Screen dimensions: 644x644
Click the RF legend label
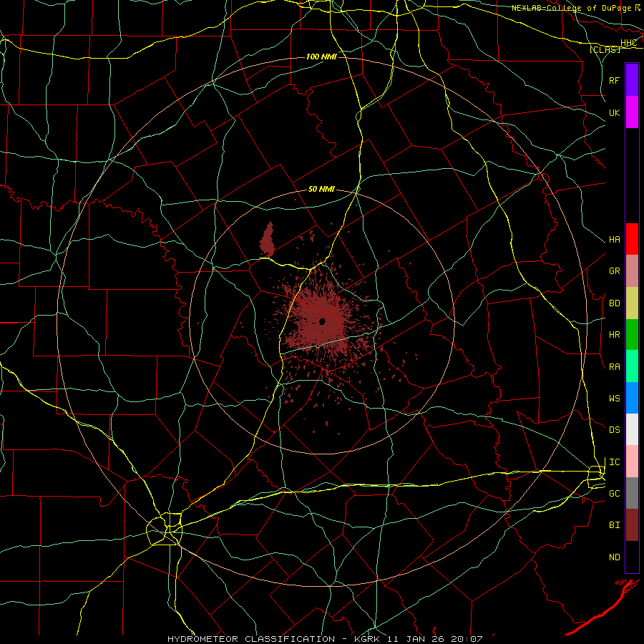click(x=615, y=80)
